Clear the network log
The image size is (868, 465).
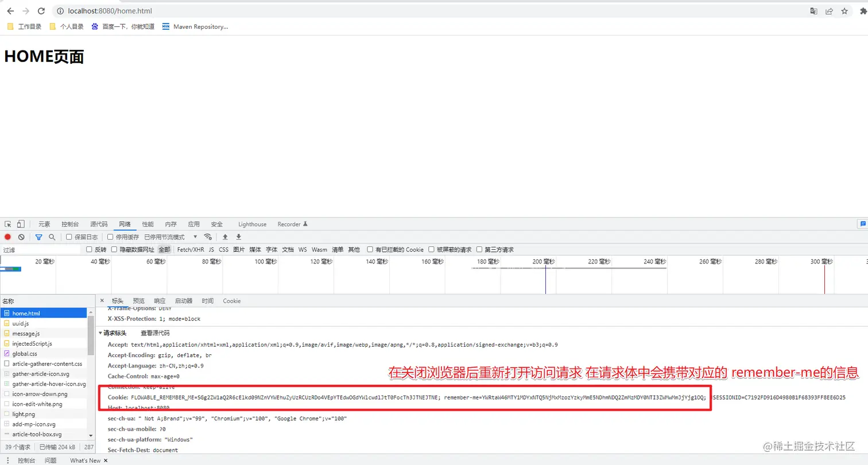(21, 237)
